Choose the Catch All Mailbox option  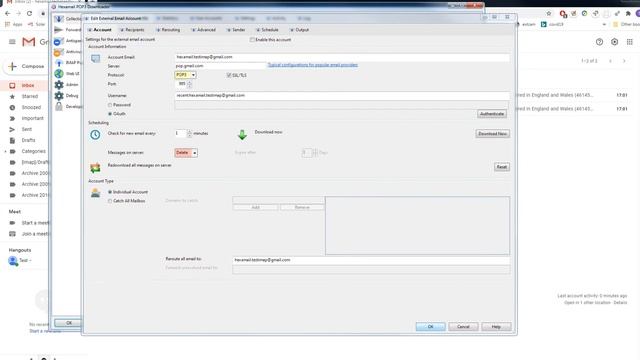pos(110,201)
